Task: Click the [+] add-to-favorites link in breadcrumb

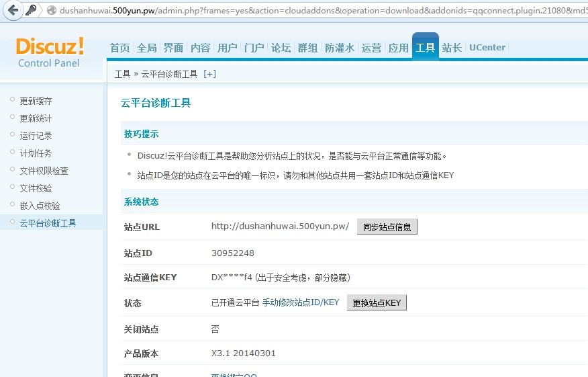Action: click(x=209, y=74)
